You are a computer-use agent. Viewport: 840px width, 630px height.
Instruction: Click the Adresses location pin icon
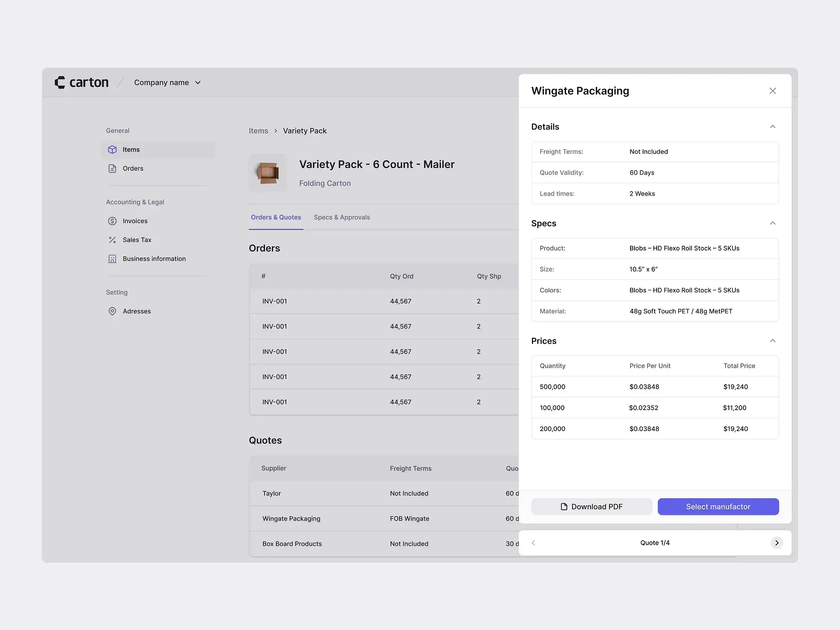112,311
